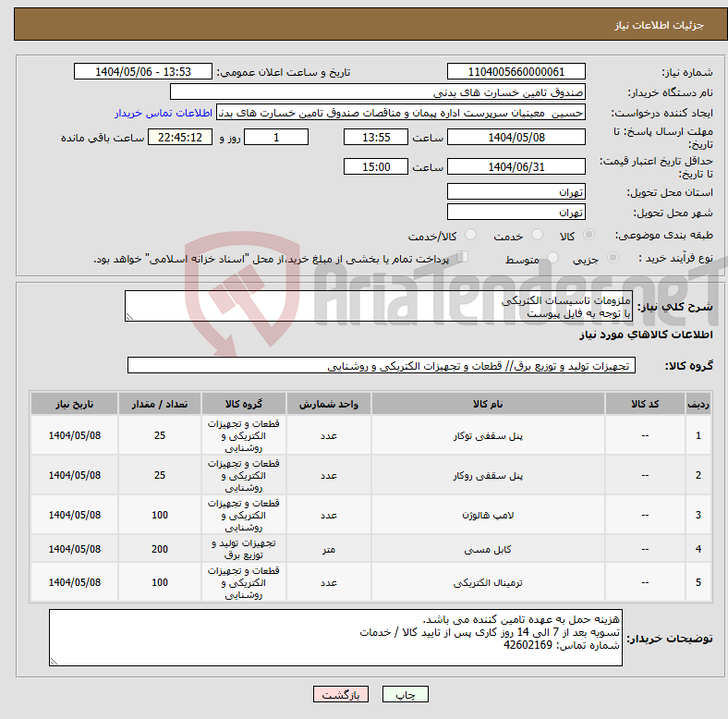
Task: Click the شماره نیاز field 1104005660000061
Action: pyautogui.click(x=516, y=71)
